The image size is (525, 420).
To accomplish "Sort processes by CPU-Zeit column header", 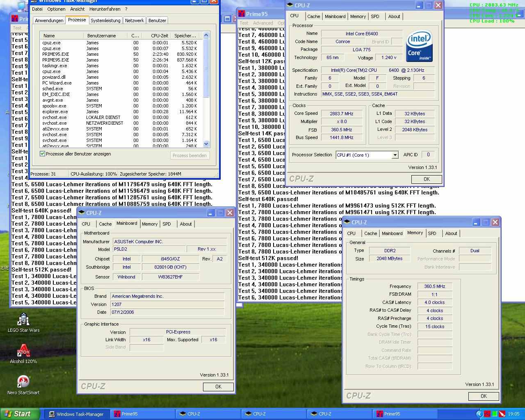I will coord(155,36).
